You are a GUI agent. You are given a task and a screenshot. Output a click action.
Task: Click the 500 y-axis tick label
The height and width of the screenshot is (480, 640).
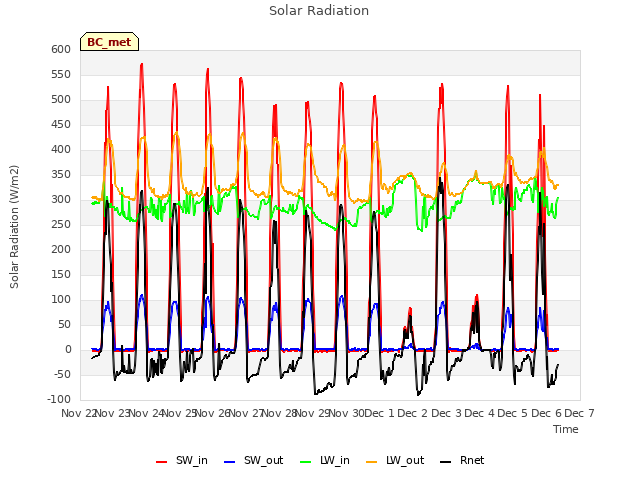61,100
